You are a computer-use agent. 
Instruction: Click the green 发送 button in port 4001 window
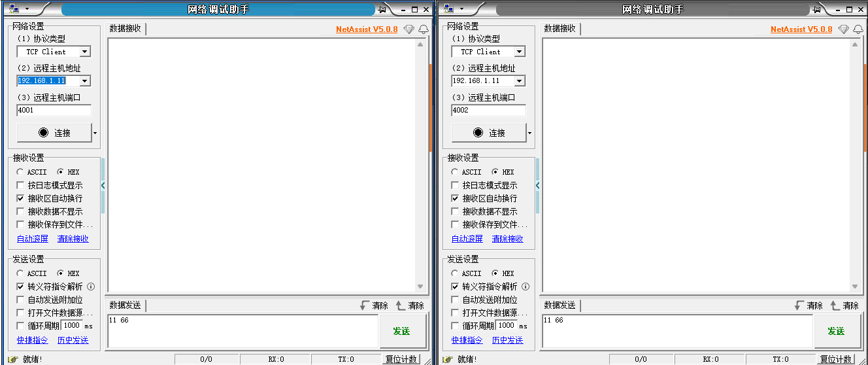pyautogui.click(x=402, y=331)
